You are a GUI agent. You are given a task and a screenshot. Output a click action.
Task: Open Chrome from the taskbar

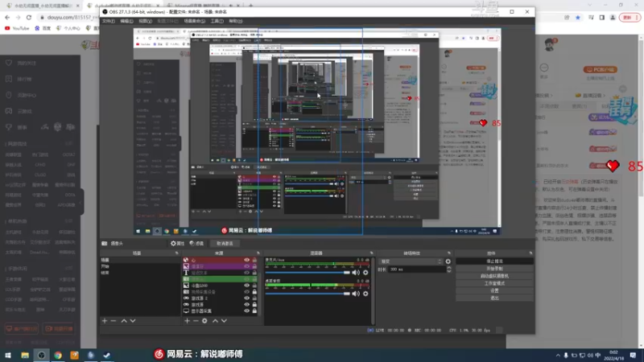pyautogui.click(x=58, y=355)
